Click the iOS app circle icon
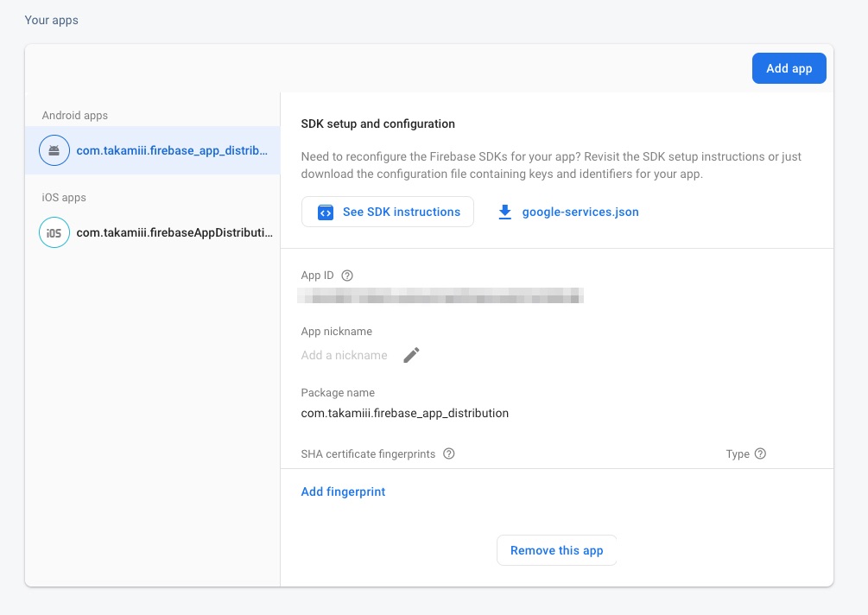The image size is (868, 615). pyautogui.click(x=54, y=232)
